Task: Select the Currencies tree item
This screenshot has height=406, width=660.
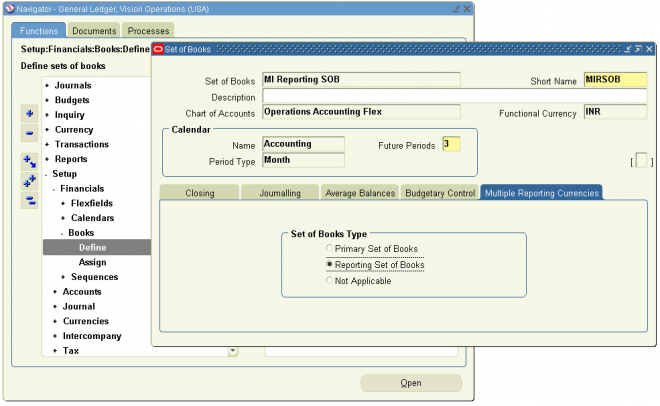Action: pyautogui.click(x=86, y=321)
